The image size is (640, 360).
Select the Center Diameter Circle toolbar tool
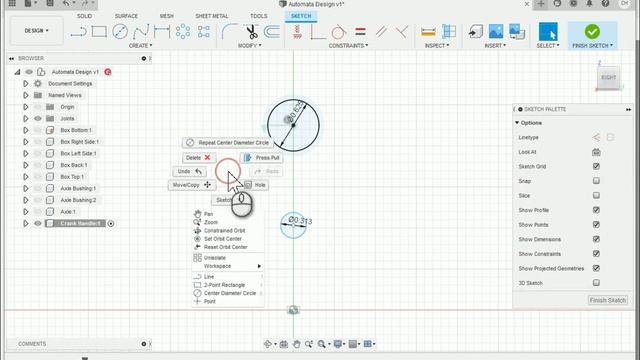120,31
